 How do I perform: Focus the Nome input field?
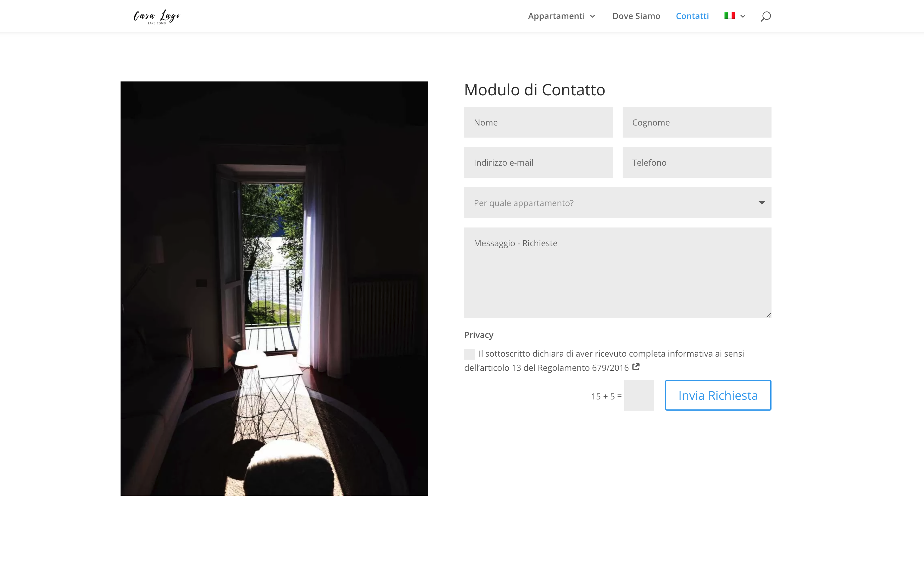pos(539,122)
